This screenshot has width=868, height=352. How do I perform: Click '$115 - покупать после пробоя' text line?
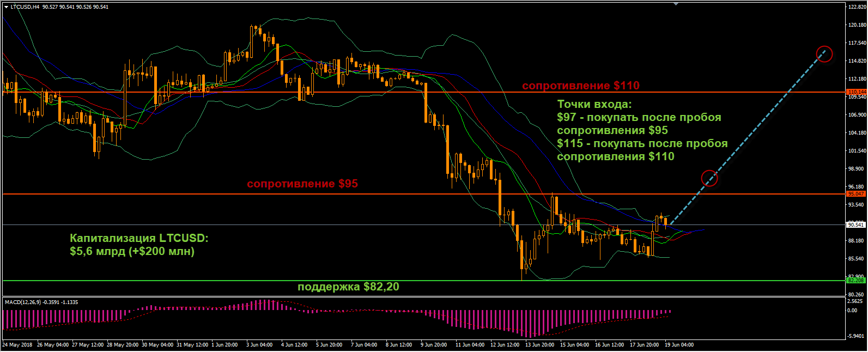tap(642, 143)
